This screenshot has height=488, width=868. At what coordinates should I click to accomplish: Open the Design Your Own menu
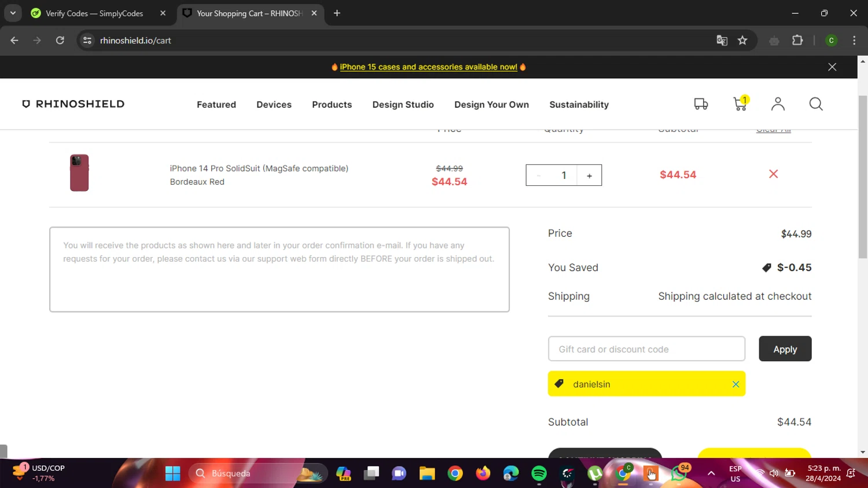click(491, 105)
